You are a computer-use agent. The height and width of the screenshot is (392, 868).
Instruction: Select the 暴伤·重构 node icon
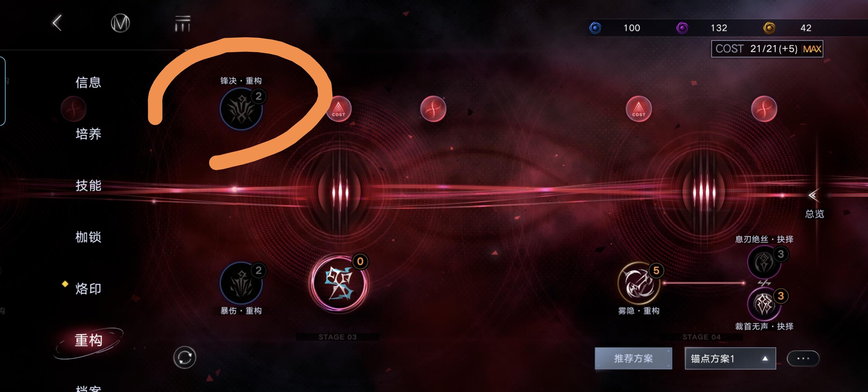pyautogui.click(x=241, y=283)
